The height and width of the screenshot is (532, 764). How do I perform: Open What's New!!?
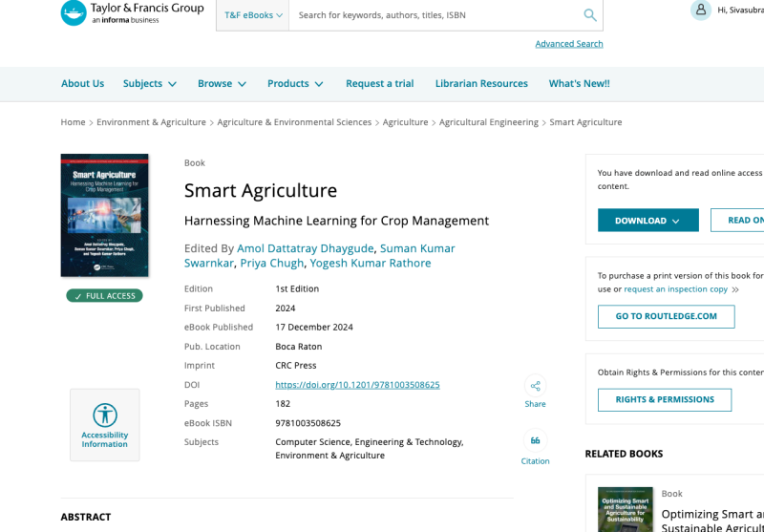point(579,84)
